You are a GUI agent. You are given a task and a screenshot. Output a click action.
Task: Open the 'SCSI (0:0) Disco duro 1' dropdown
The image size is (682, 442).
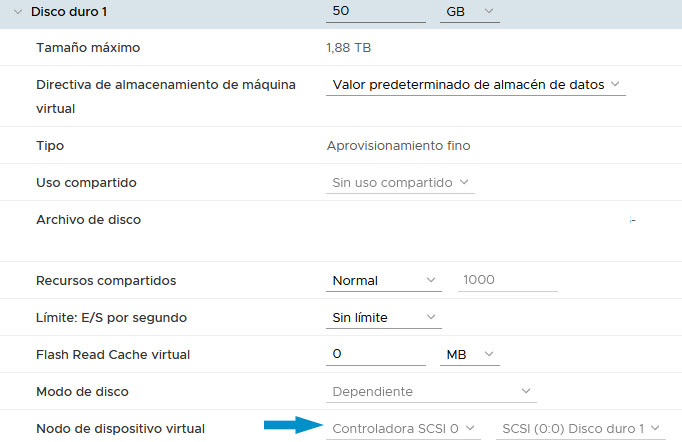578,428
